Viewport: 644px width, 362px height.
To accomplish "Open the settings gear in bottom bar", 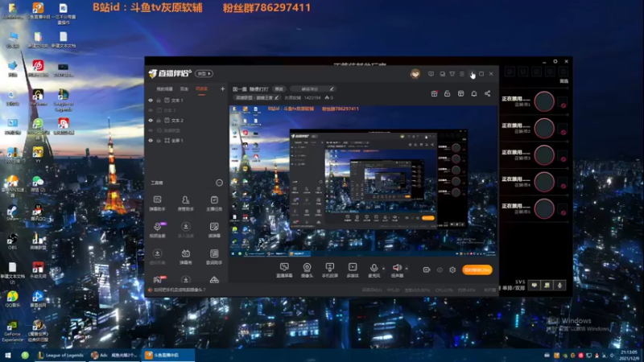I will tap(452, 269).
